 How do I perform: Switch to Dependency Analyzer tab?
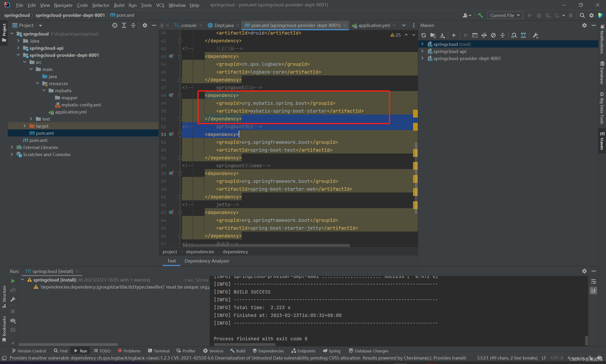point(207,261)
